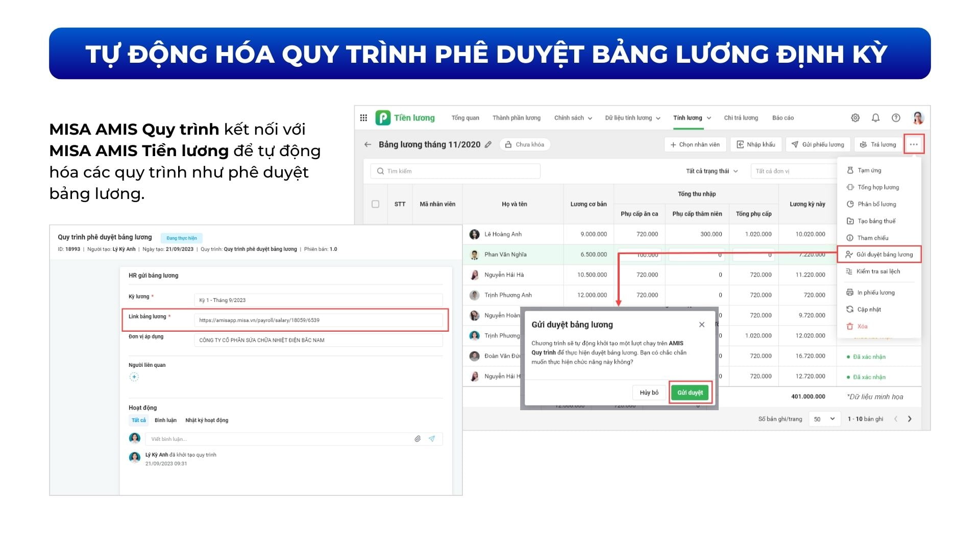Click the Link bảng lương URL field
The height and width of the screenshot is (551, 980).
point(318,320)
